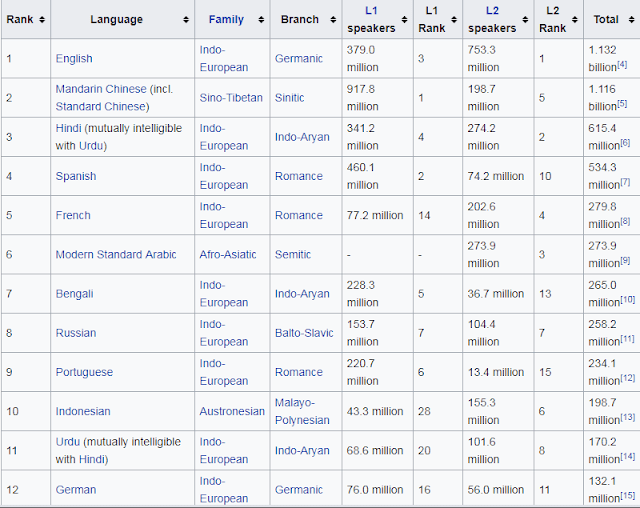
Task: Sort by Total column arrows
Action: [x=630, y=19]
